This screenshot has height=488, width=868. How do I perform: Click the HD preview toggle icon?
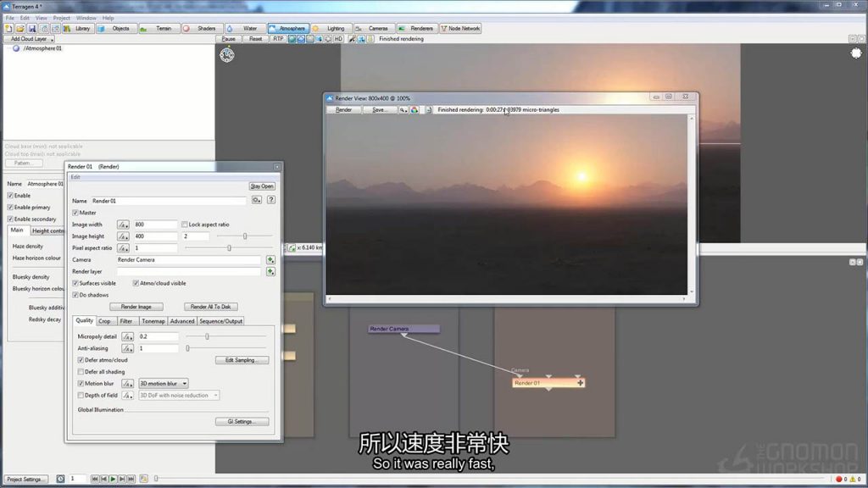coord(338,39)
